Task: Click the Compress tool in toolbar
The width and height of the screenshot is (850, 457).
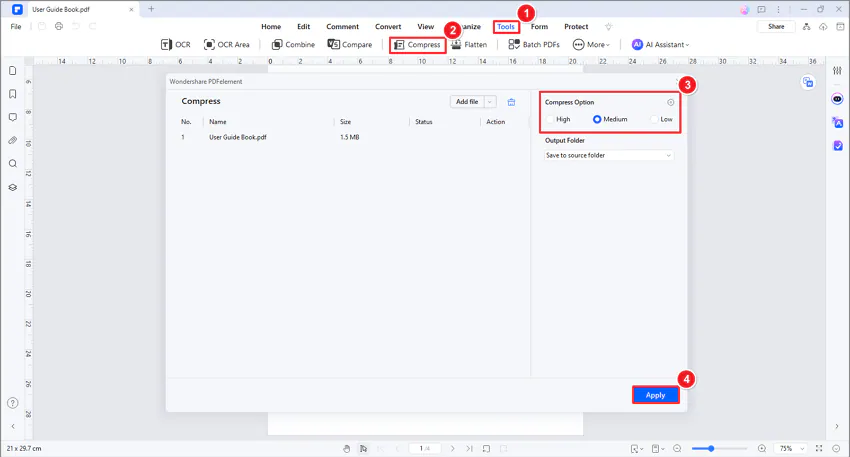Action: coord(417,44)
